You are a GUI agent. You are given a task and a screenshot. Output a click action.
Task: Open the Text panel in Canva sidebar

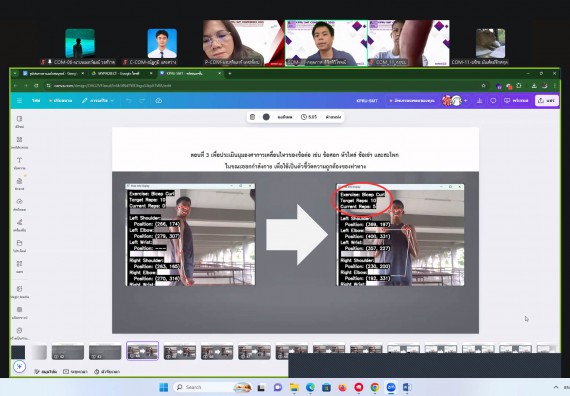point(20,163)
